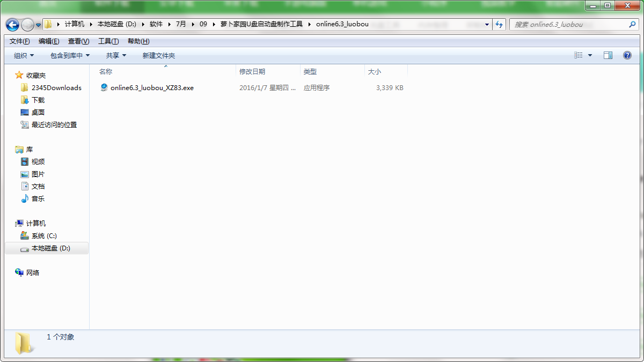Click the 收藏夹 star icon
Image resolution: width=644 pixels, height=362 pixels.
[19, 75]
